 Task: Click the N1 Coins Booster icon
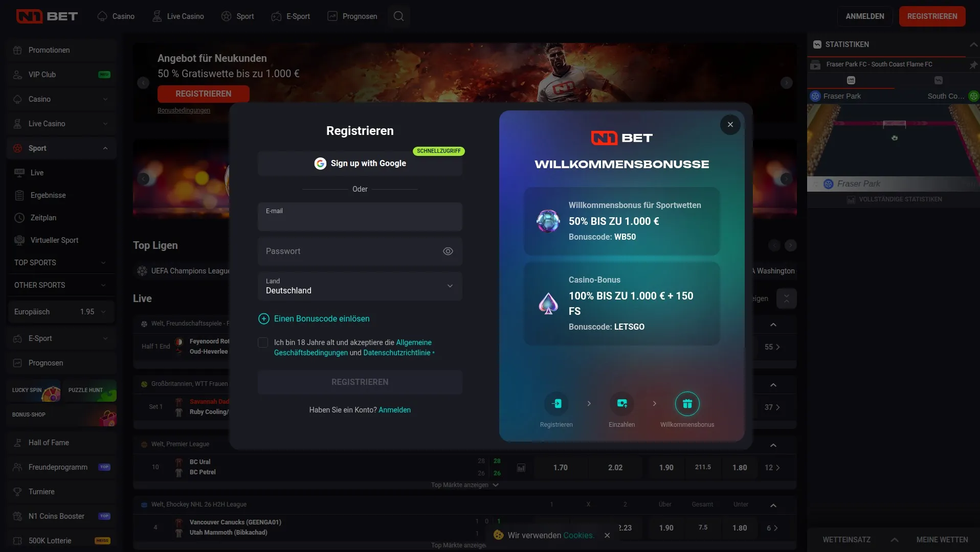pos(17,516)
